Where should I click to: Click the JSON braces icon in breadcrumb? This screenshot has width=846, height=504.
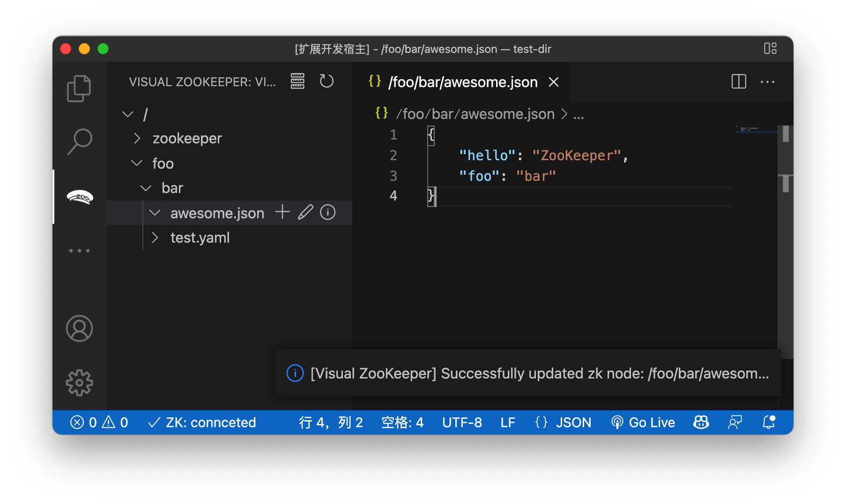coord(382,113)
